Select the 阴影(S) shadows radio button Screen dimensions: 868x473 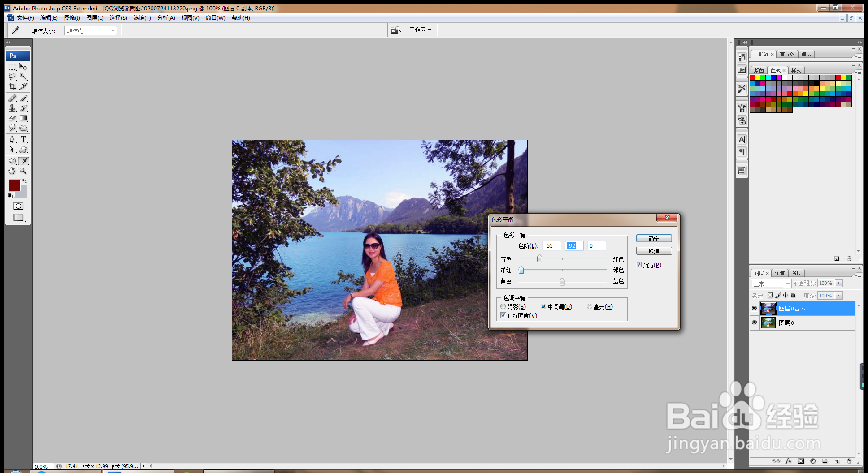tap(503, 307)
